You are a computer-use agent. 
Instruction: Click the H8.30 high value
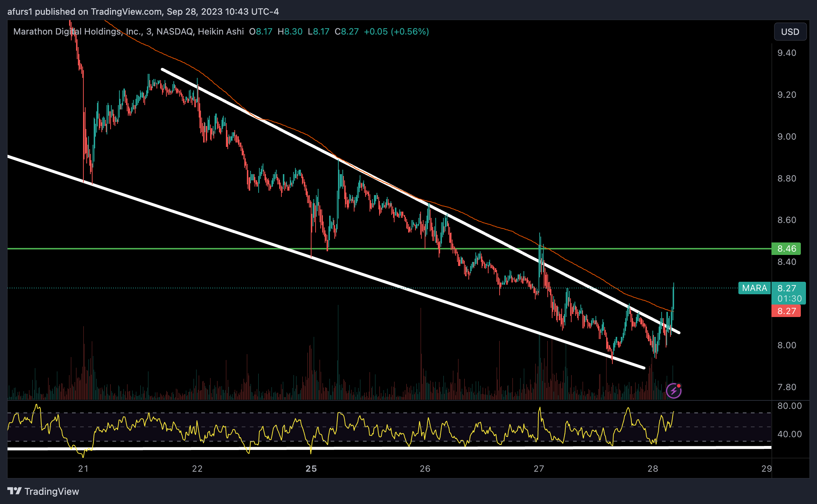tap(290, 32)
